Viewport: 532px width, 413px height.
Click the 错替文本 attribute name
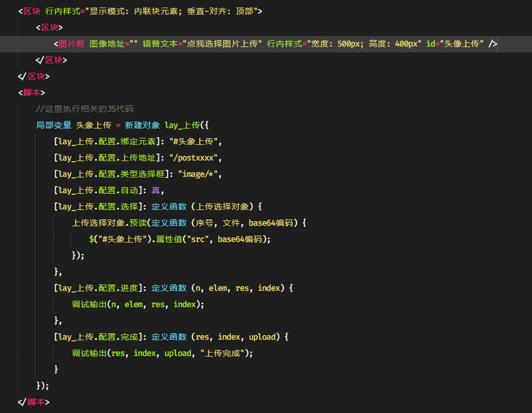pos(160,44)
